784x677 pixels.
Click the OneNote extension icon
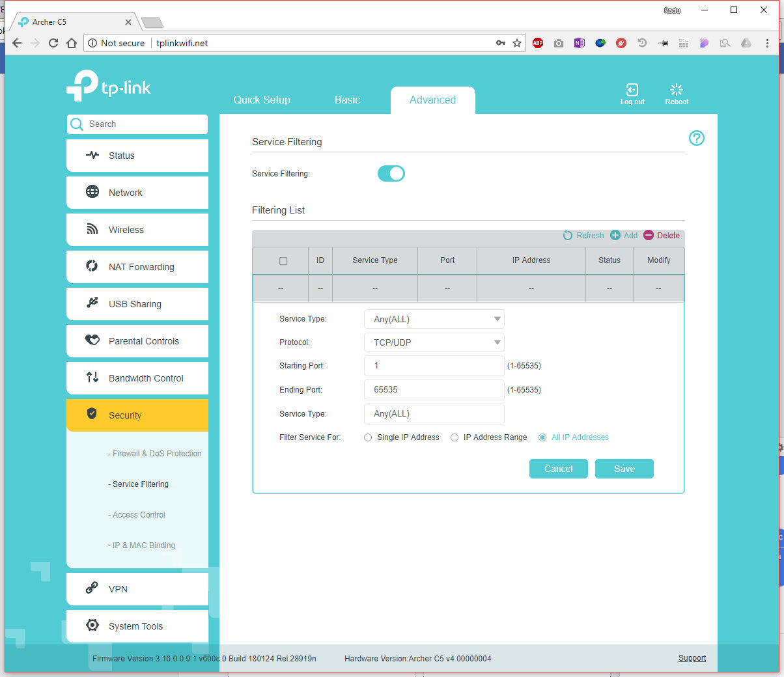580,43
